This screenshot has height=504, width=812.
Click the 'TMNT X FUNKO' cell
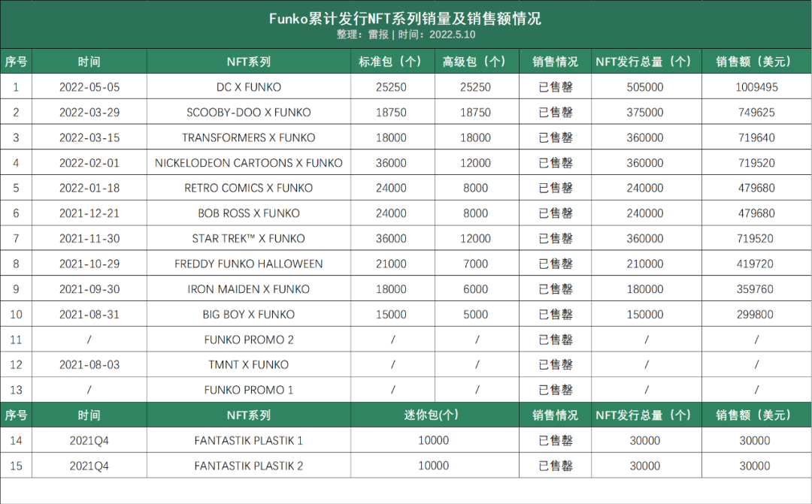[x=248, y=365]
